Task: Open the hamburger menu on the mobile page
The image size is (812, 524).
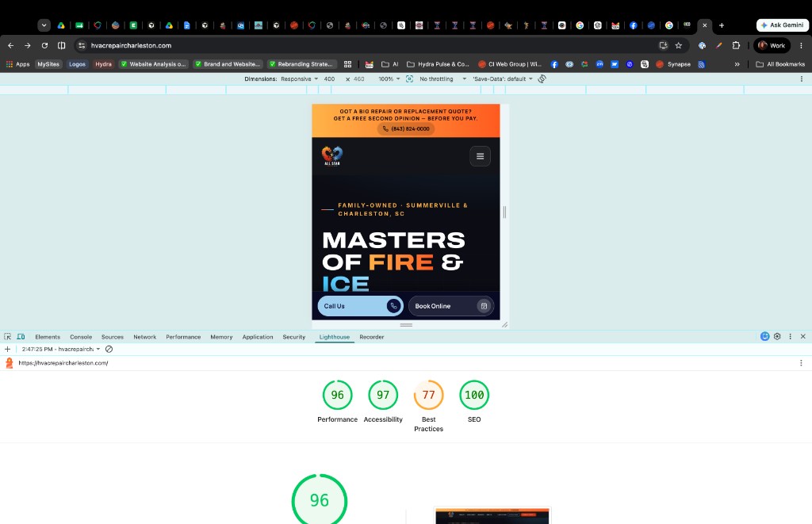Action: [480, 156]
